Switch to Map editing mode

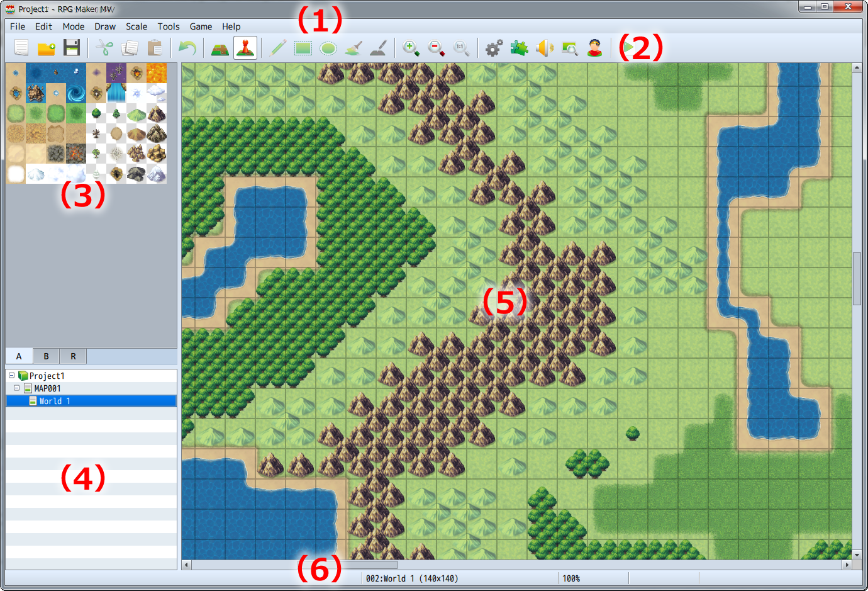pyautogui.click(x=220, y=47)
